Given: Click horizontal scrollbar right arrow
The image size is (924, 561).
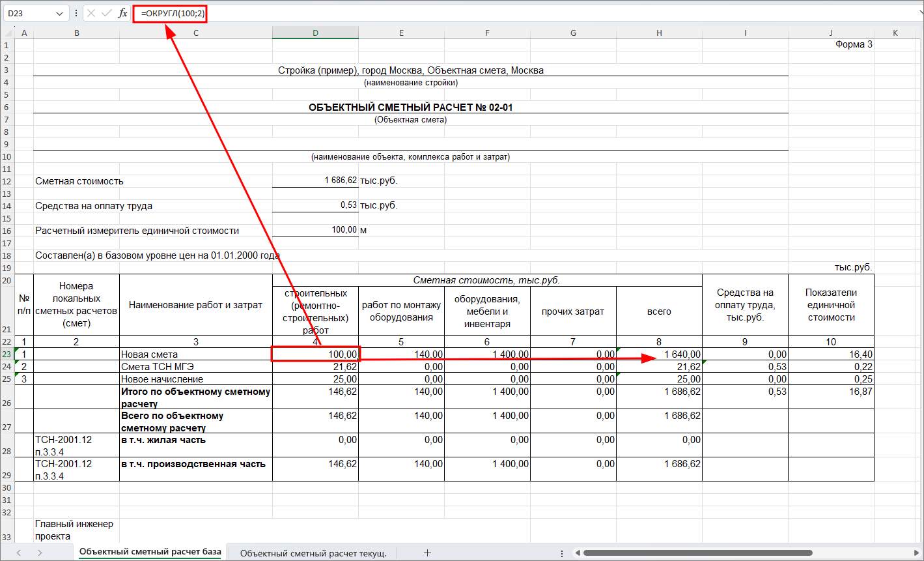Looking at the screenshot, I should coord(915,553).
